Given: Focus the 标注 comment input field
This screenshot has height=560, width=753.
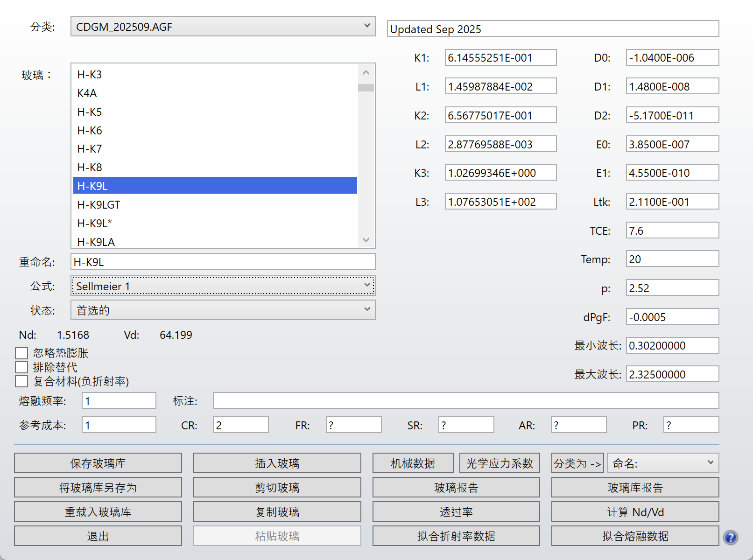Looking at the screenshot, I should coord(465,401).
